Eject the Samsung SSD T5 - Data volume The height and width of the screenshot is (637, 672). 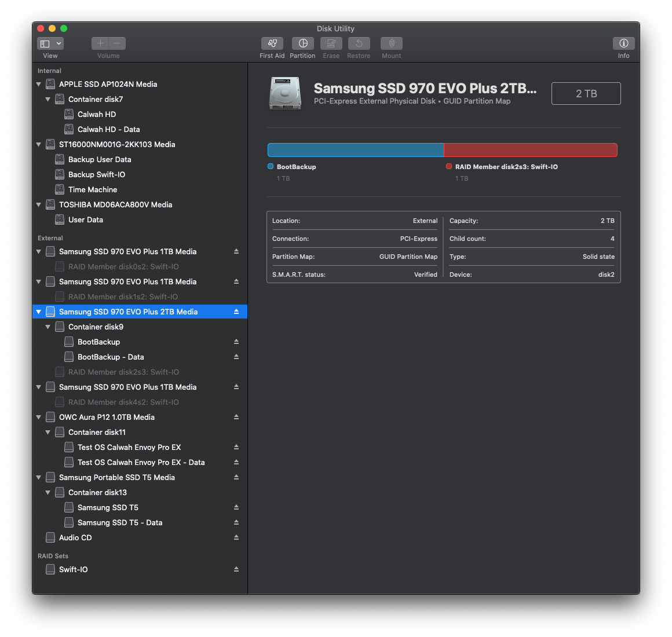(236, 522)
